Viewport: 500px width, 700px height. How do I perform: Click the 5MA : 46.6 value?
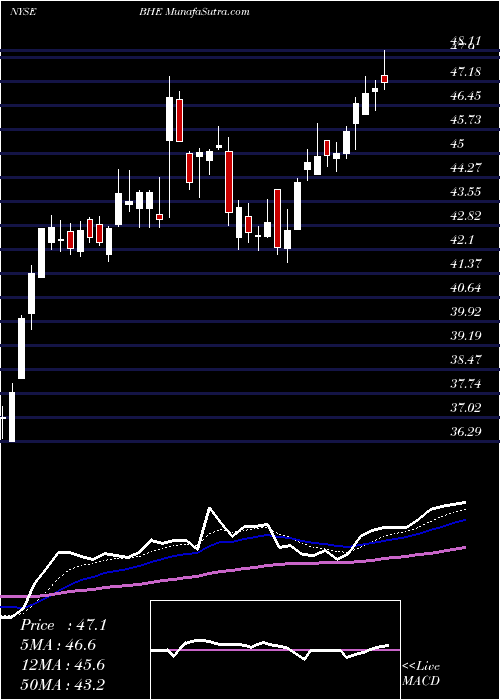(x=58, y=645)
